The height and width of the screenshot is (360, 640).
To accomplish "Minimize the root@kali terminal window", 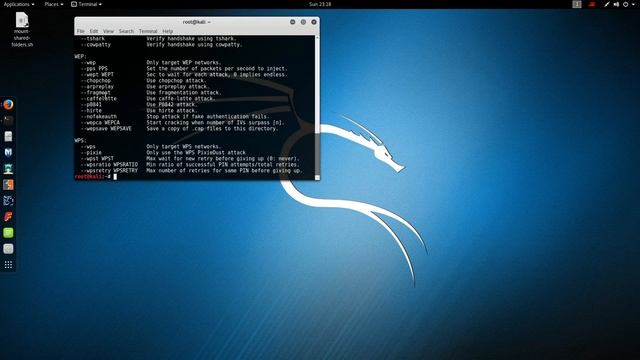I will coord(293,22).
